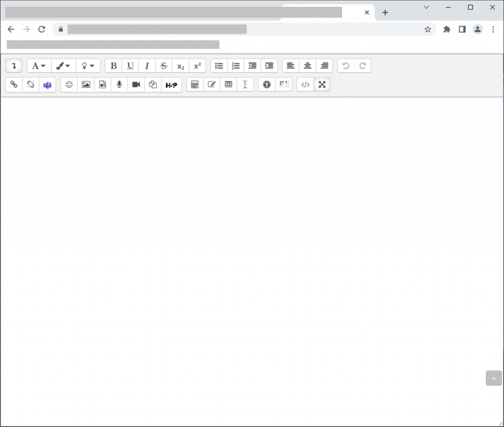Open the font color brush dropdown
The height and width of the screenshot is (427, 504).
pos(63,66)
